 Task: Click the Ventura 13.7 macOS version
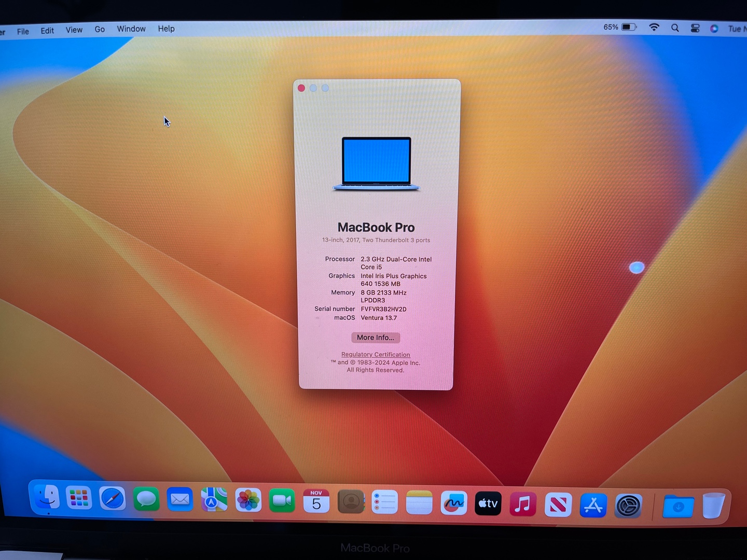tap(379, 318)
